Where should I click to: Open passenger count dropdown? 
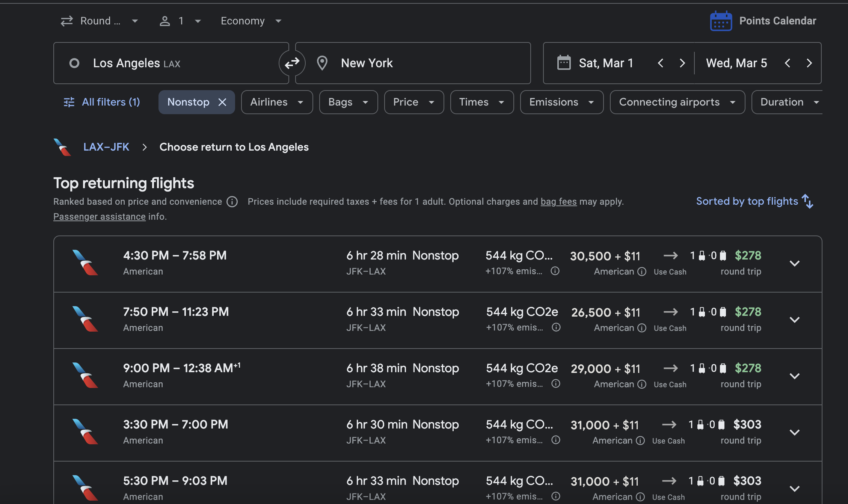pyautogui.click(x=181, y=21)
